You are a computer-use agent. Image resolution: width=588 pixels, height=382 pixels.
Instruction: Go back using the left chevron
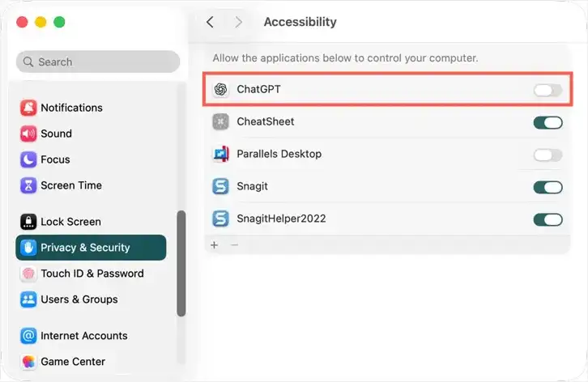[x=210, y=22]
